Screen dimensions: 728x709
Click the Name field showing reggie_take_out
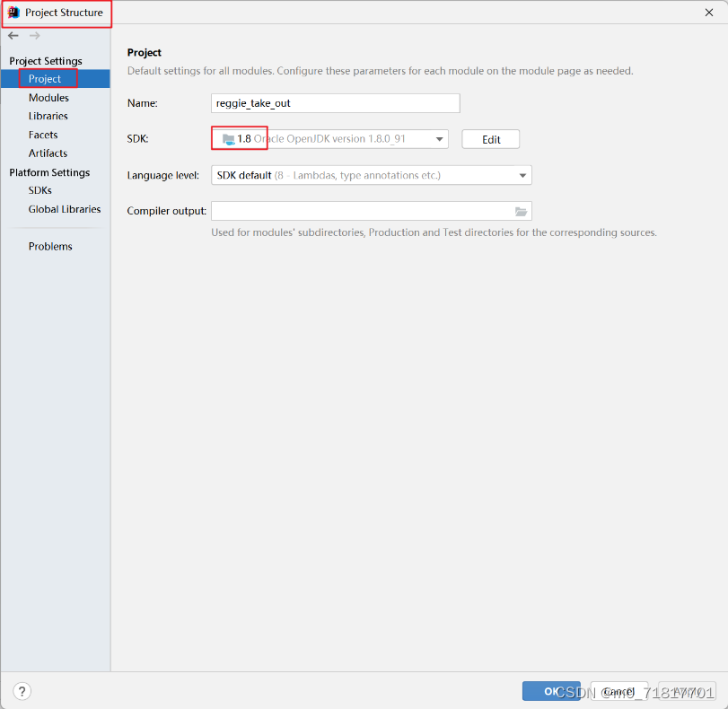[335, 103]
